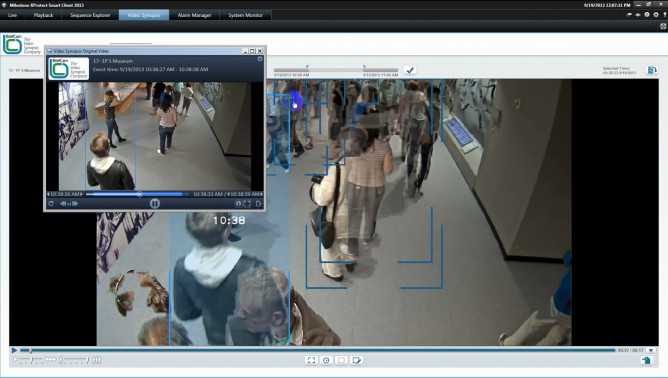The width and height of the screenshot is (668, 378).
Task: Click the popup video preview image
Action: 155,136
